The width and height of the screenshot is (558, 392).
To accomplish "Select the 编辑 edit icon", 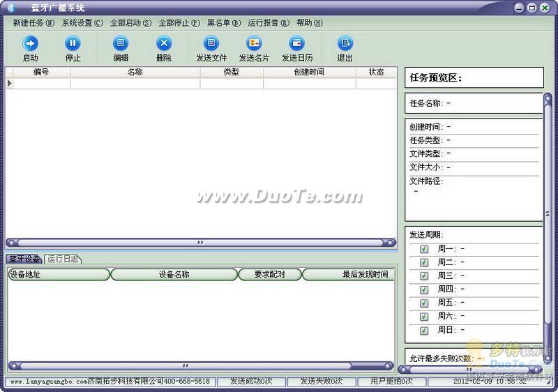I will click(x=121, y=43).
